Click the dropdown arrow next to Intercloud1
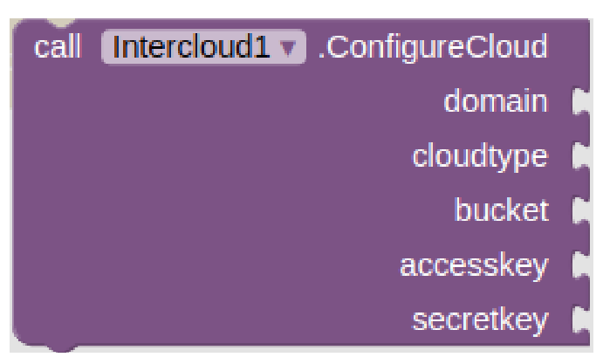This screenshot has height=364, width=610. pyautogui.click(x=288, y=48)
